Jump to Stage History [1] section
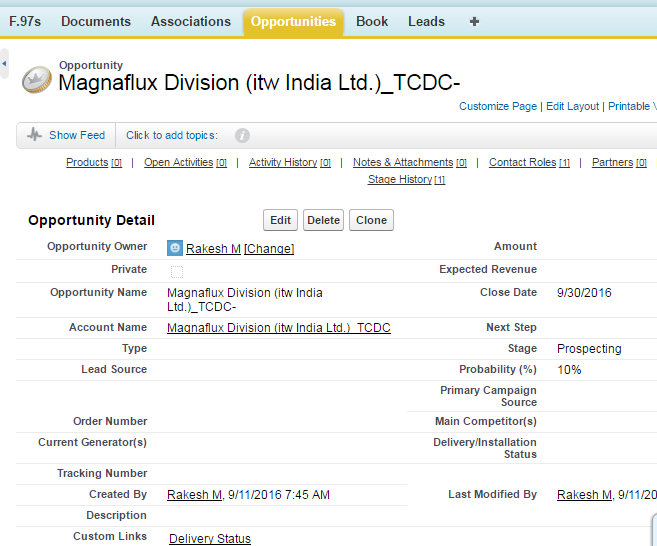 [x=406, y=179]
